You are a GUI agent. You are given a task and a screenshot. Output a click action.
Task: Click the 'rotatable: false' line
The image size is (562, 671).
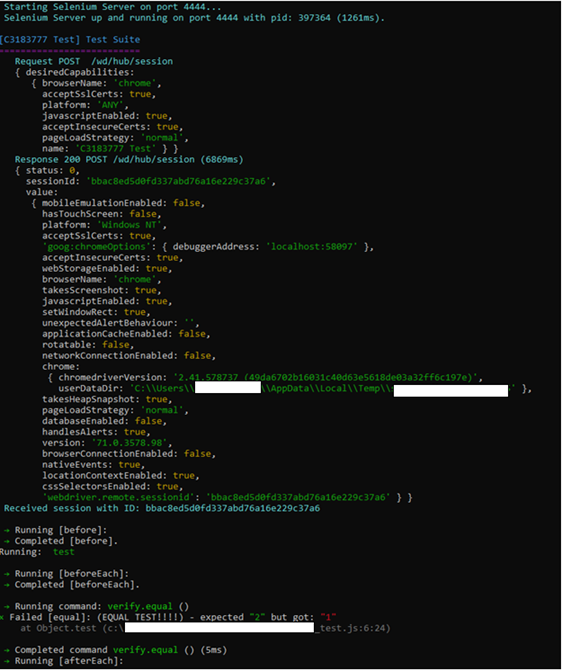pos(88,345)
